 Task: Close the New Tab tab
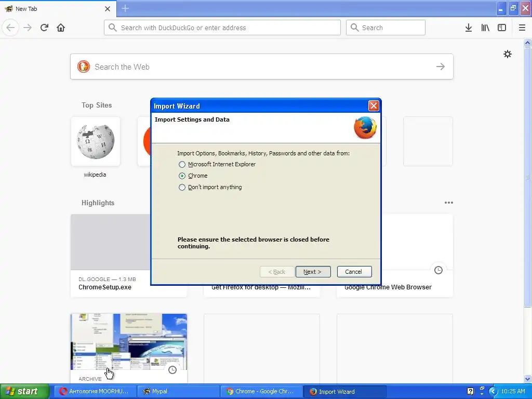(x=108, y=9)
